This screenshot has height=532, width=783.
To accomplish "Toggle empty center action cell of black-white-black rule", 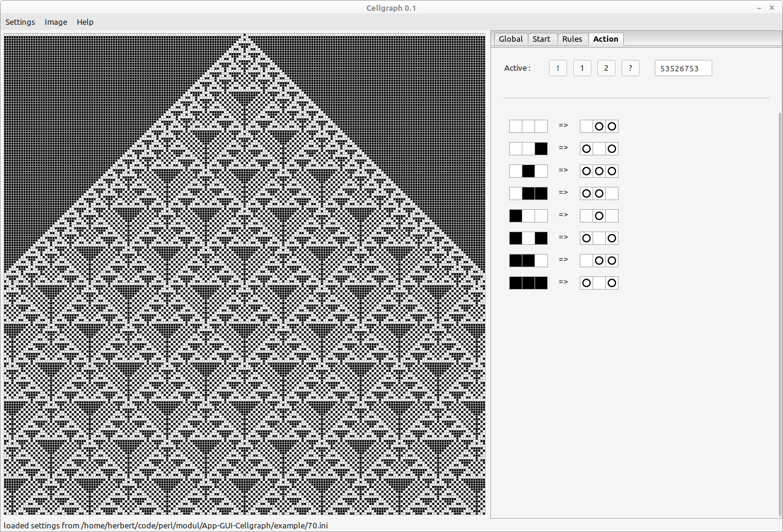I will coord(599,238).
